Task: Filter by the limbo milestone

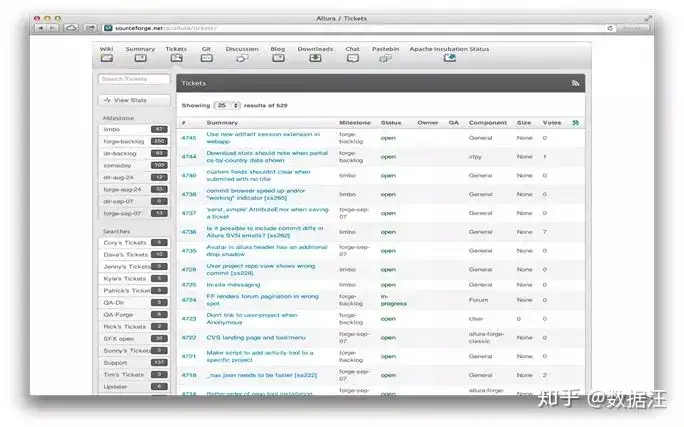Action: [x=134, y=130]
